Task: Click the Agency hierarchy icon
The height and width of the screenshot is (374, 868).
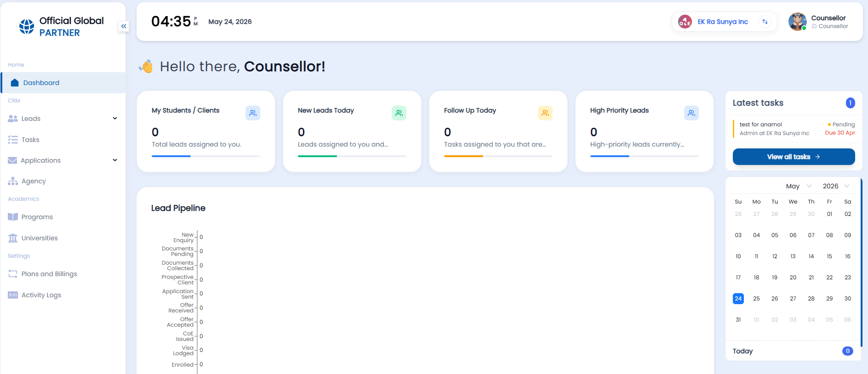Action: 13,181
